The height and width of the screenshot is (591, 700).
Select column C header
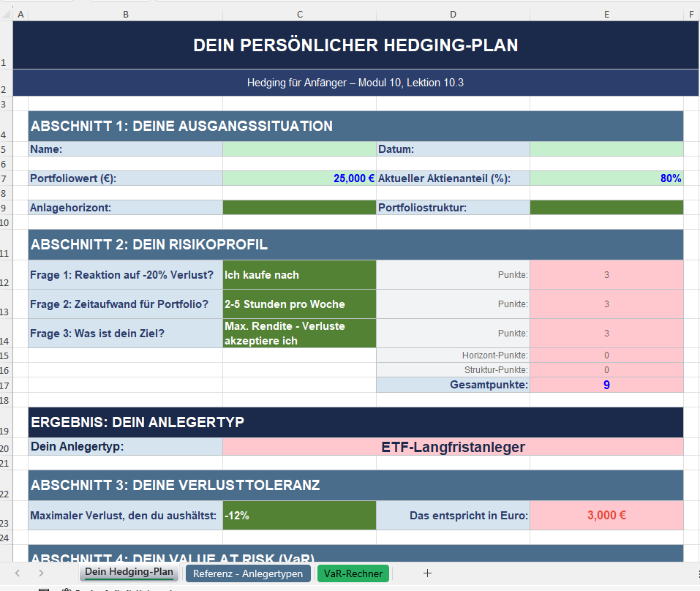(x=300, y=15)
